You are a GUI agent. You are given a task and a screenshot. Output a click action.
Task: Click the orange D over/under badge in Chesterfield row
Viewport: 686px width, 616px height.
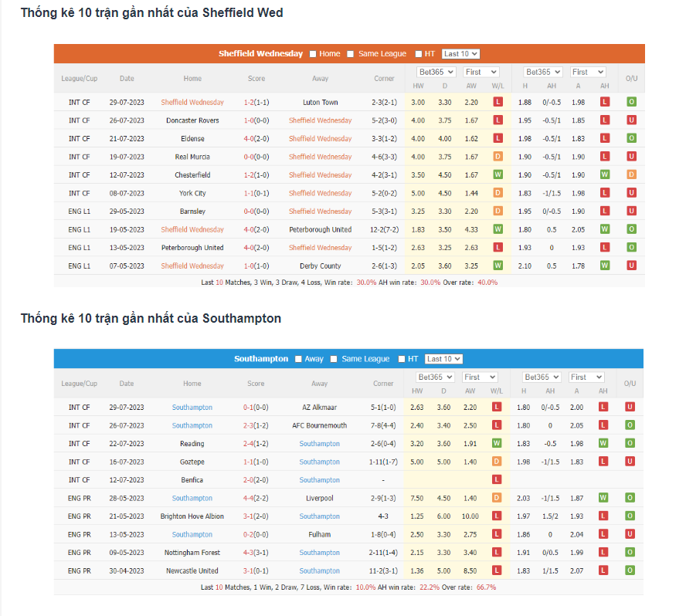(631, 175)
